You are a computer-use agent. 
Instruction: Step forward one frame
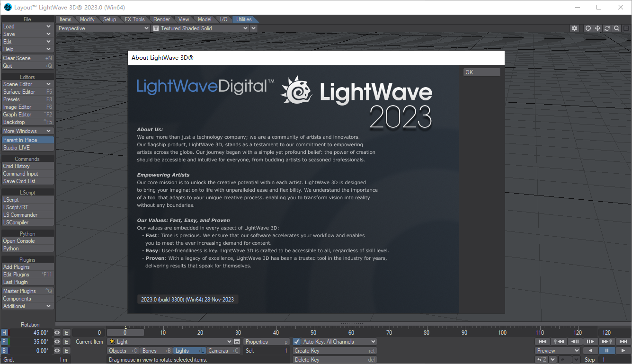tap(590, 342)
